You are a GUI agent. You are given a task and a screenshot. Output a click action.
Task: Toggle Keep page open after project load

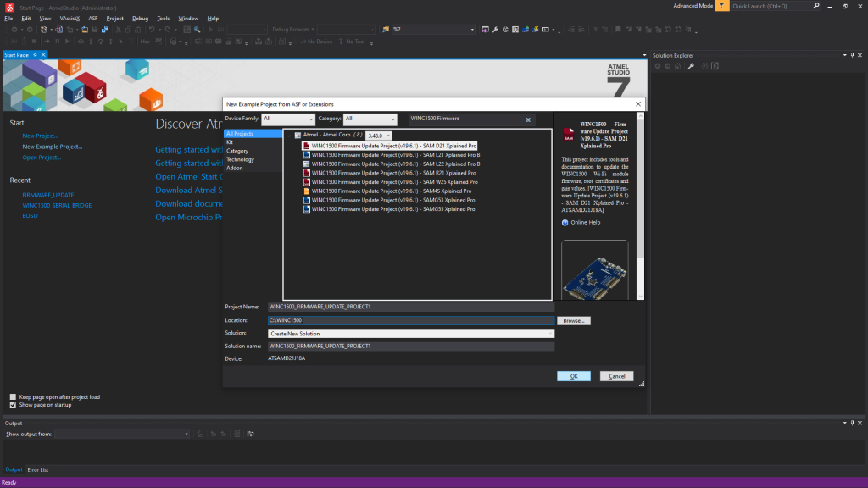pyautogui.click(x=13, y=397)
